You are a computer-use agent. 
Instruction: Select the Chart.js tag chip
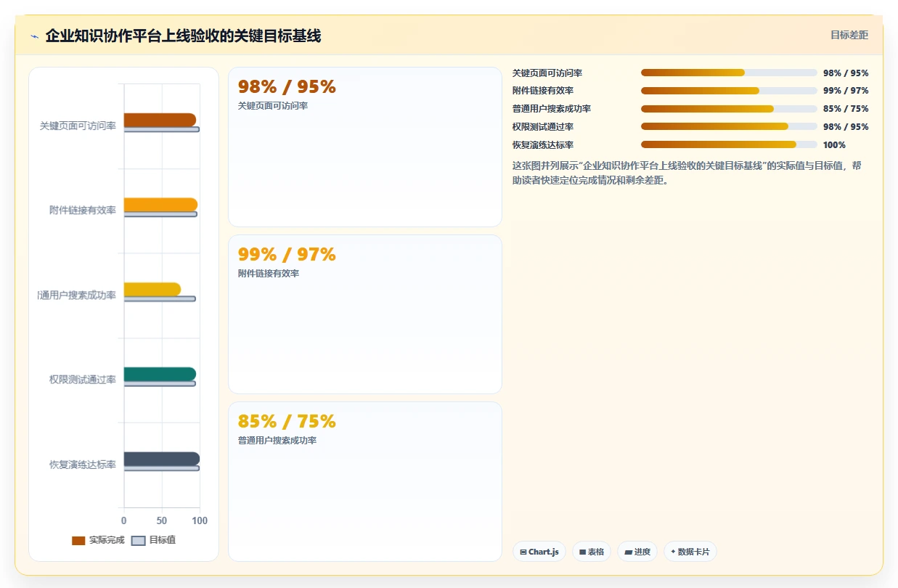pos(539,552)
